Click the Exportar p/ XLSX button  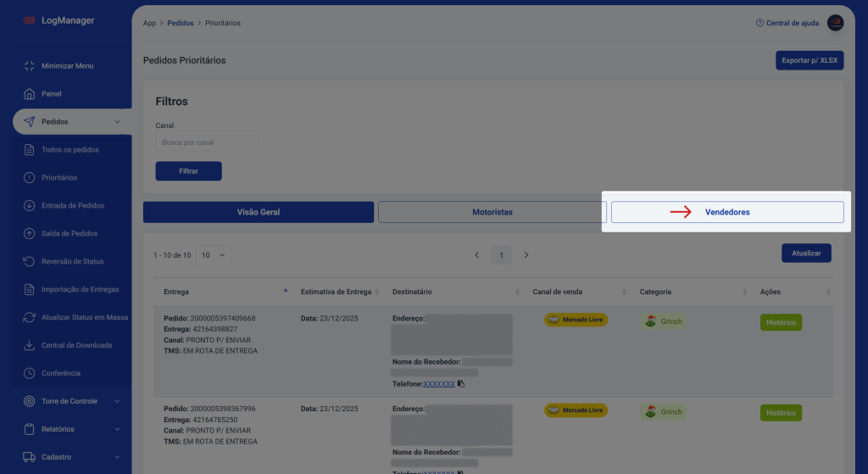(809, 61)
